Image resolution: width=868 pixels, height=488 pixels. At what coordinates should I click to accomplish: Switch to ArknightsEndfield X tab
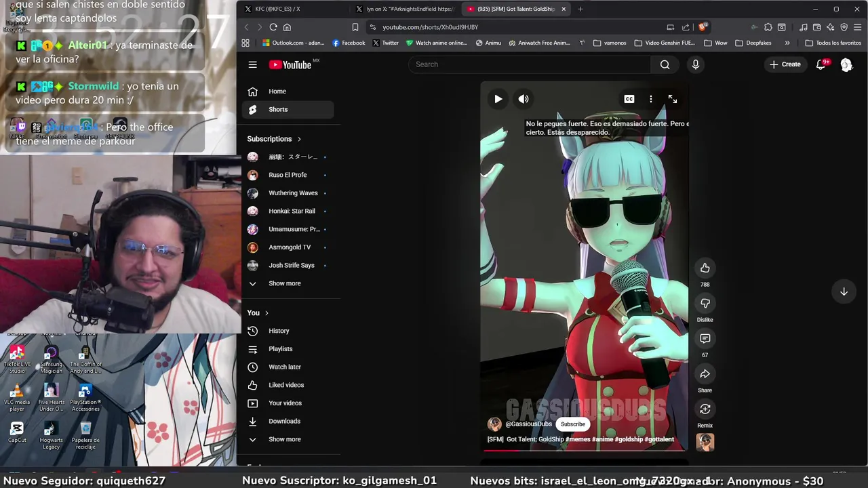point(406,9)
